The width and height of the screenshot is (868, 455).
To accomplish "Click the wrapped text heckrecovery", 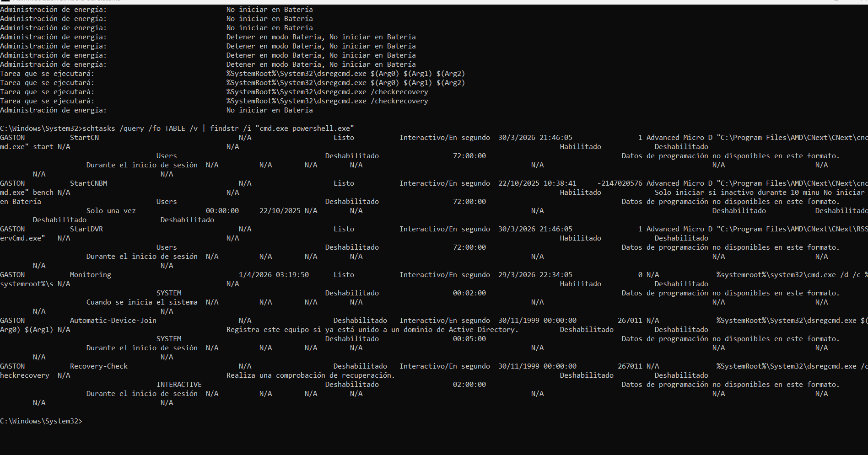I will (25, 375).
